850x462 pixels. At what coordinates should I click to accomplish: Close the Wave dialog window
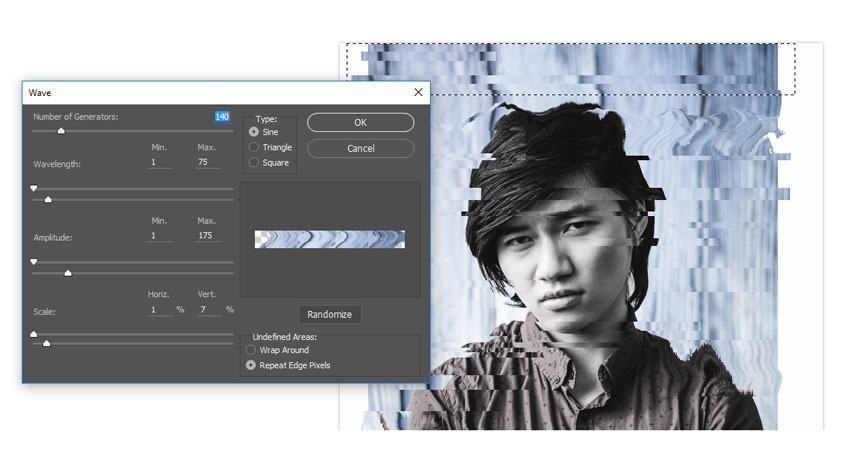(418, 93)
